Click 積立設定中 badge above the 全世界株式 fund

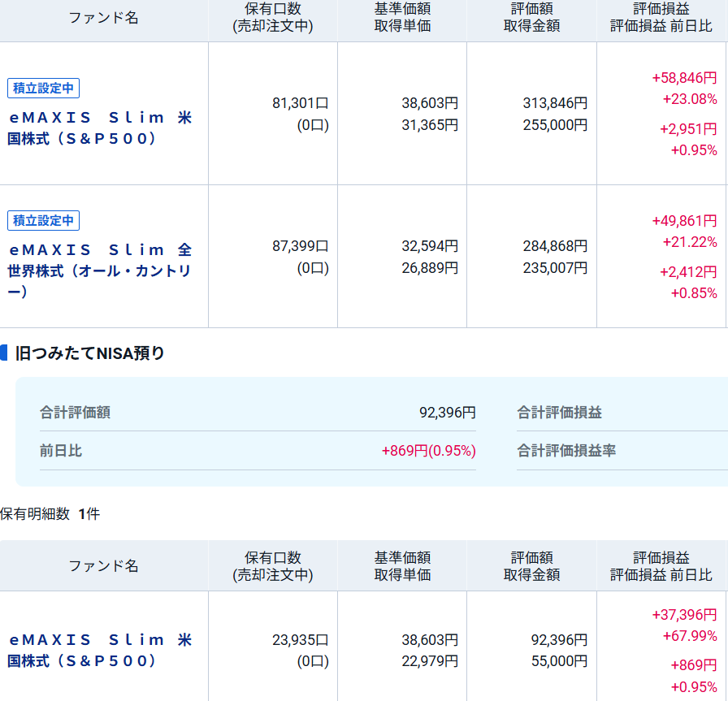point(44,220)
